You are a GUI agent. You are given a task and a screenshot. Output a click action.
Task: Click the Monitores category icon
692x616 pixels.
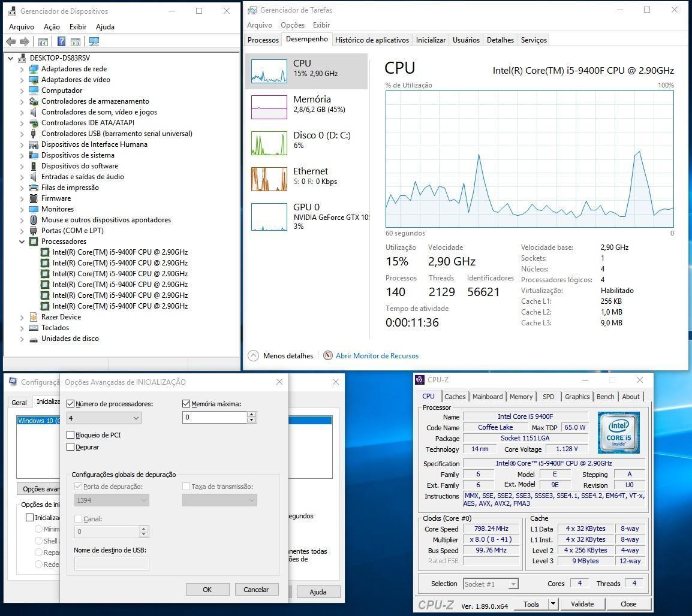coord(34,209)
